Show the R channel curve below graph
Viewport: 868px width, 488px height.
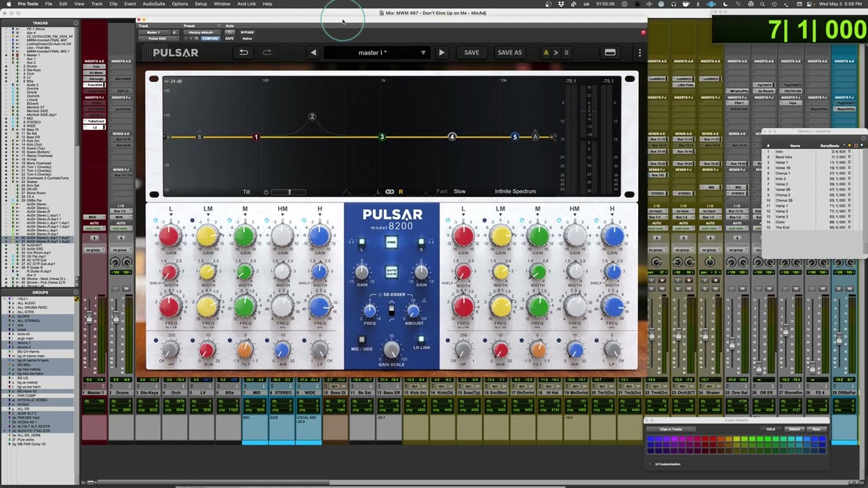point(401,192)
